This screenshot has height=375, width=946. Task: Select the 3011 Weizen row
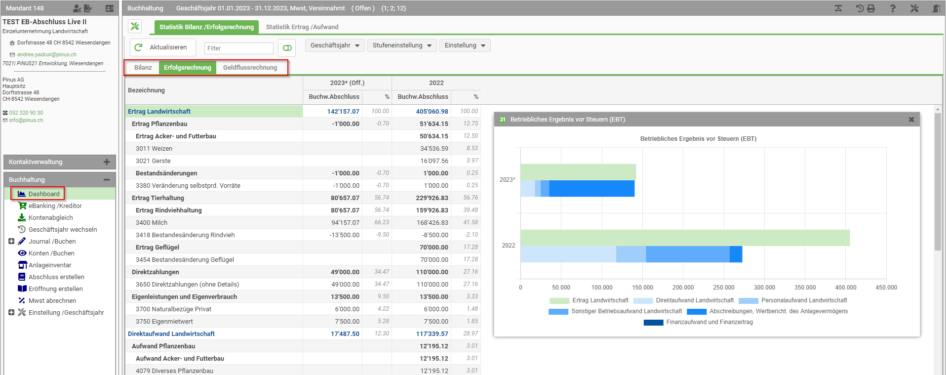point(304,148)
